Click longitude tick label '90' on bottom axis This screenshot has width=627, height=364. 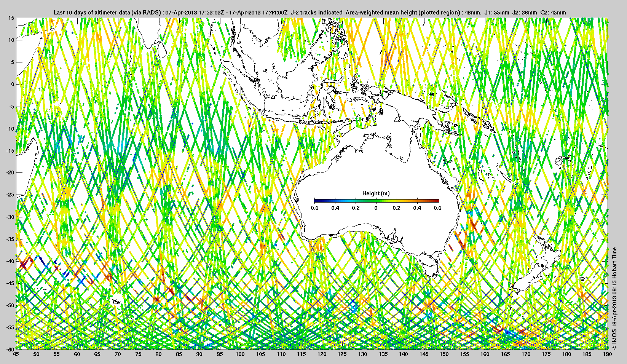199,354
